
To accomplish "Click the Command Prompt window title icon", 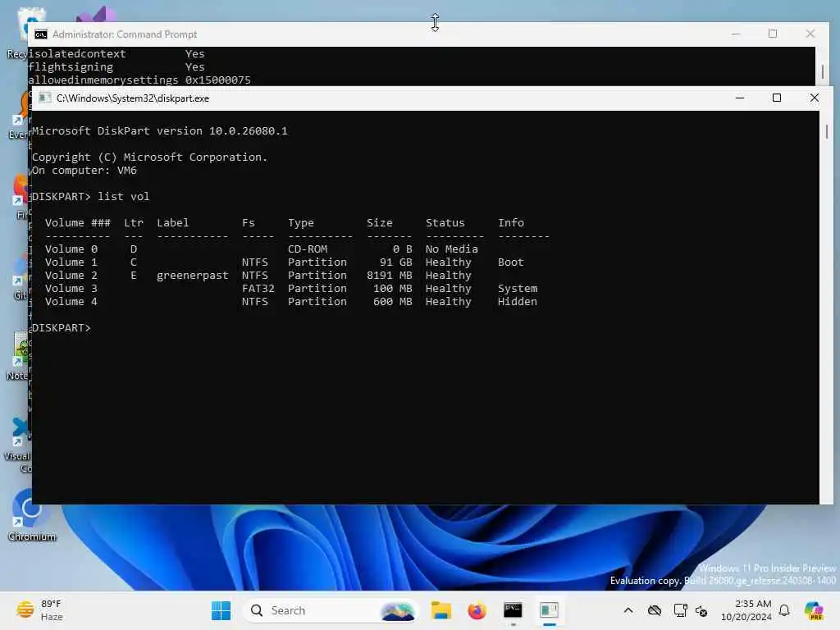I will tap(41, 34).
